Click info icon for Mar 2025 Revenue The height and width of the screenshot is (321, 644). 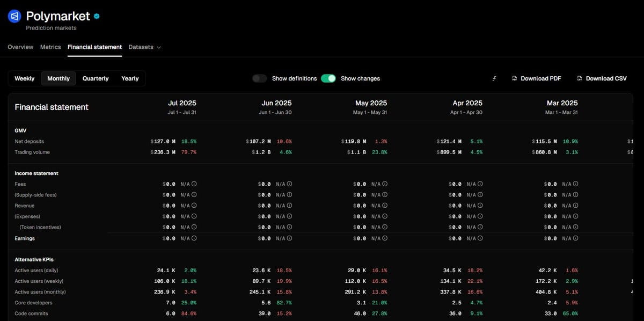576,206
